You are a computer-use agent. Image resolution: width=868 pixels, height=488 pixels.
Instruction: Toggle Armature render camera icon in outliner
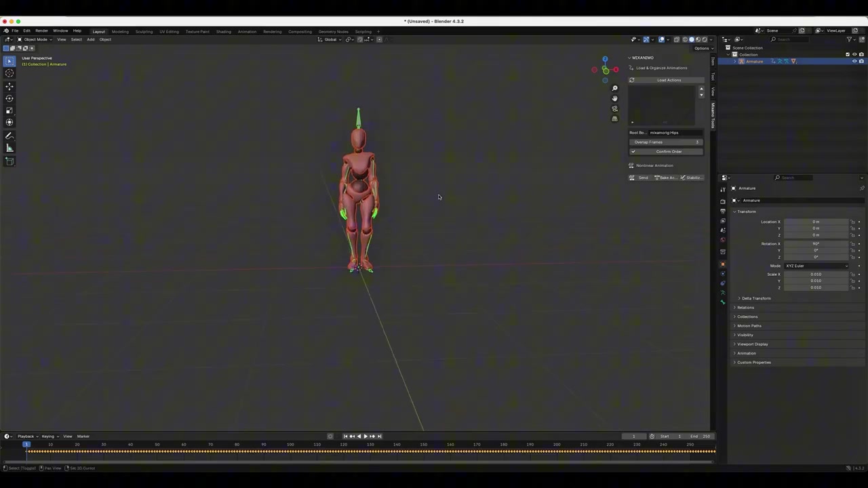pyautogui.click(x=861, y=62)
